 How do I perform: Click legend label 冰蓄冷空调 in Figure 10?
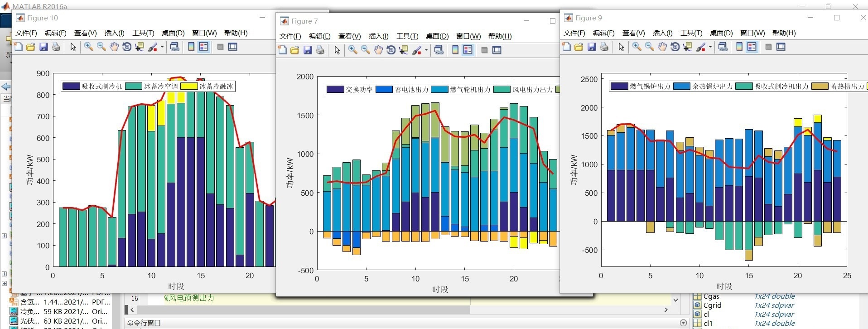click(160, 87)
